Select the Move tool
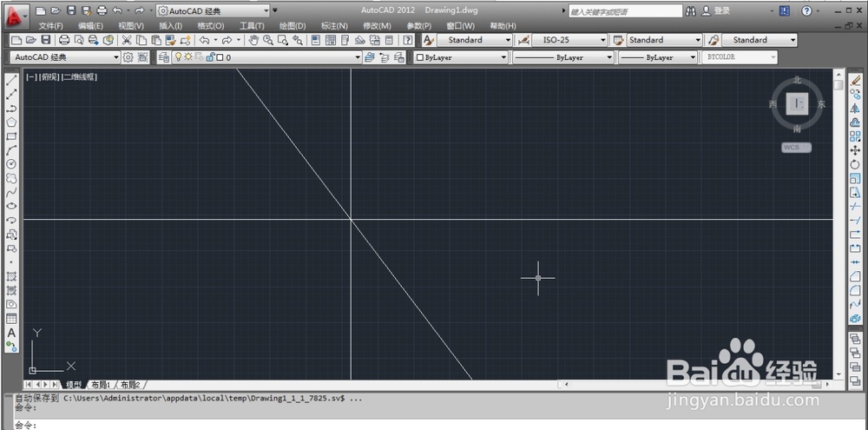This screenshot has height=430, width=868. point(855,150)
